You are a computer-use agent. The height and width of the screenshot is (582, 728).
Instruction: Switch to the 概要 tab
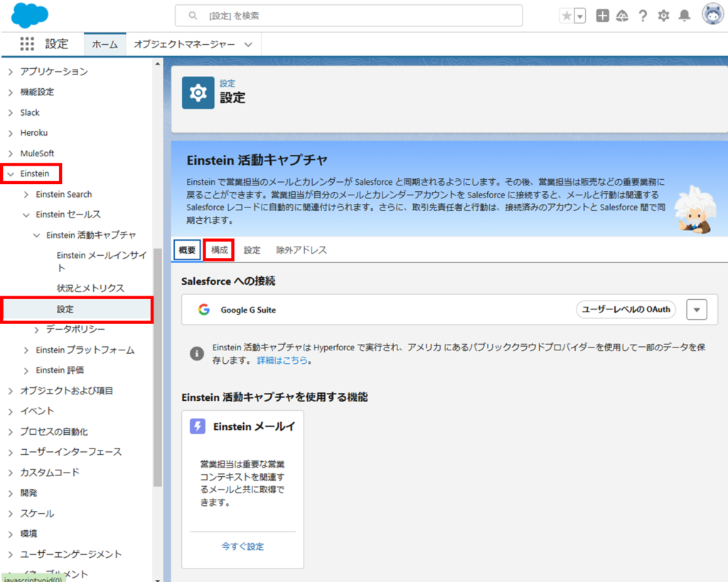coord(187,250)
